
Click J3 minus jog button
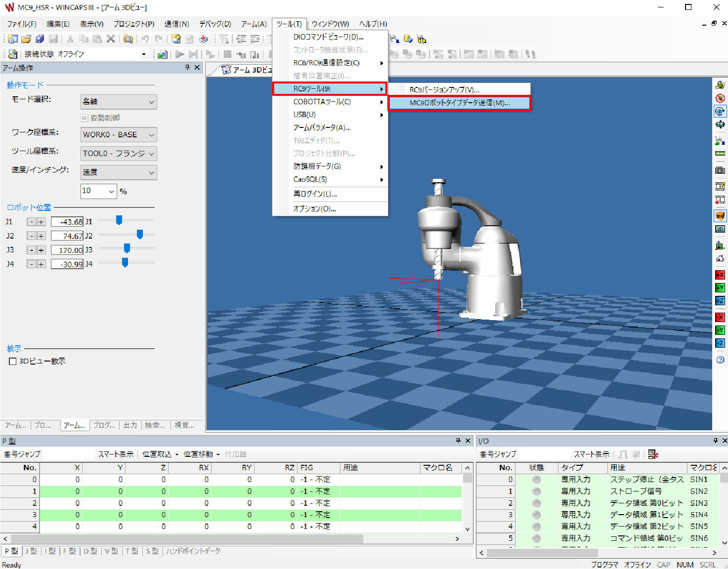click(x=32, y=250)
